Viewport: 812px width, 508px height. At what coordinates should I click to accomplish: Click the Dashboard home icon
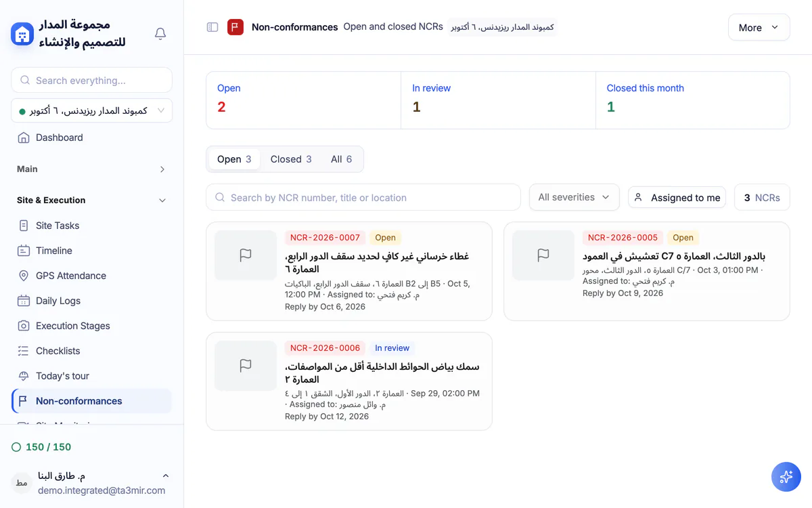24,137
